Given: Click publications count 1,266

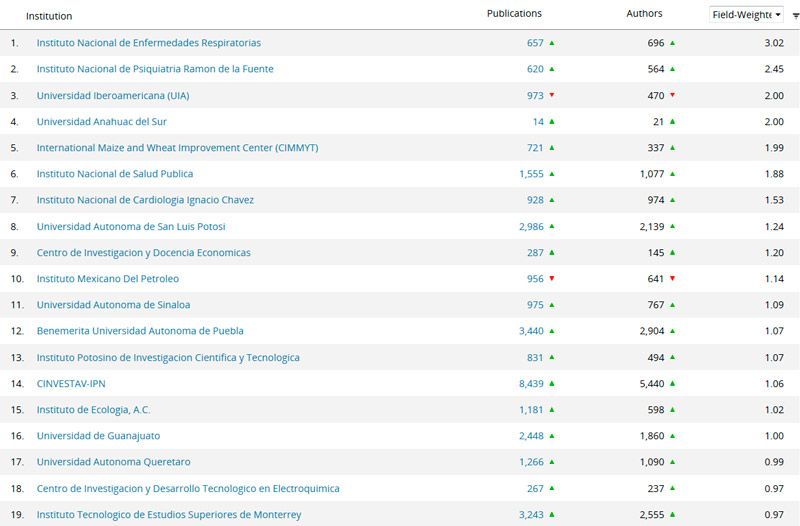Looking at the screenshot, I should 532,462.
